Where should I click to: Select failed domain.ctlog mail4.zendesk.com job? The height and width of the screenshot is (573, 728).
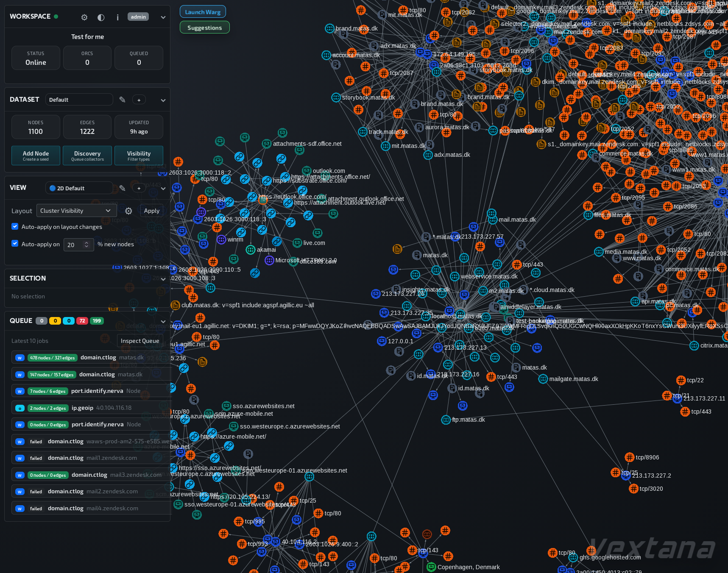[91, 508]
